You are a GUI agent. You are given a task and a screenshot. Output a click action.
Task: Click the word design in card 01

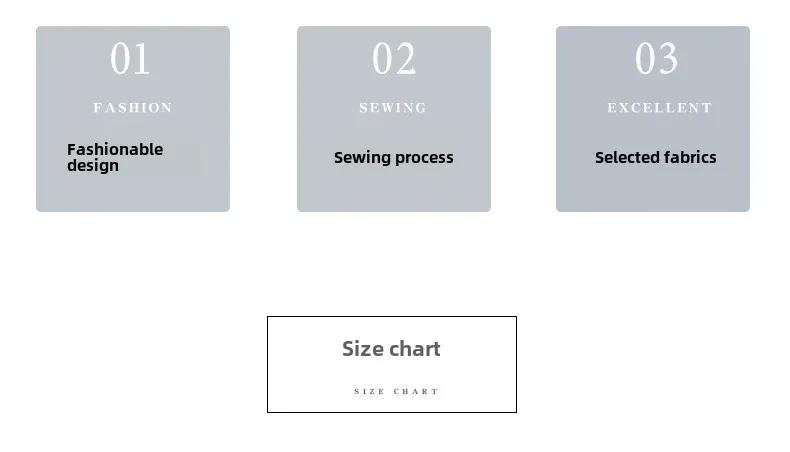(93, 166)
